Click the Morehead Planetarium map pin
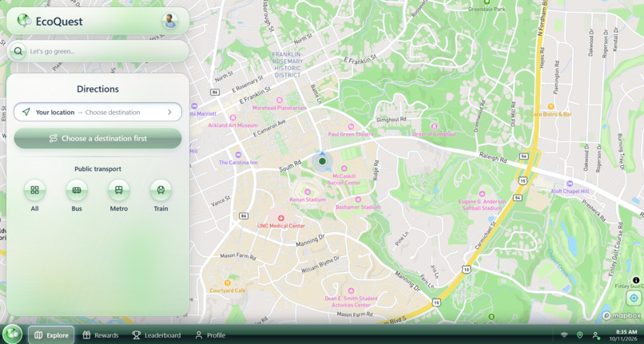 pyautogui.click(x=280, y=101)
